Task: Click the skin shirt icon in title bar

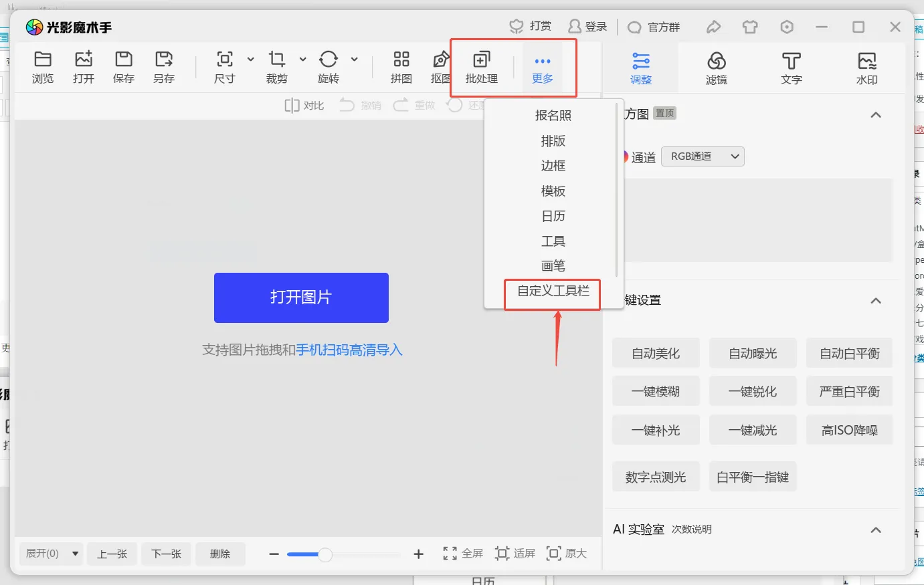Action: 750,27
